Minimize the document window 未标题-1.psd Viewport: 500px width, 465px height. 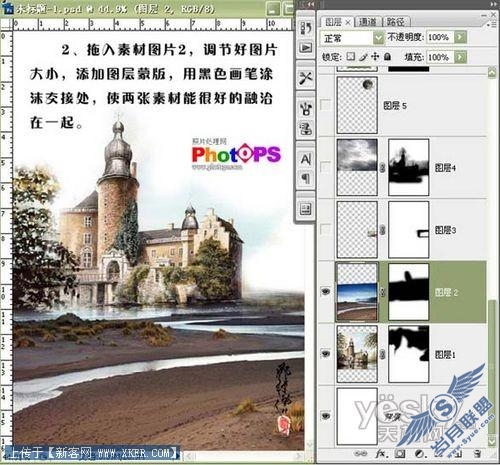tap(273, 9)
